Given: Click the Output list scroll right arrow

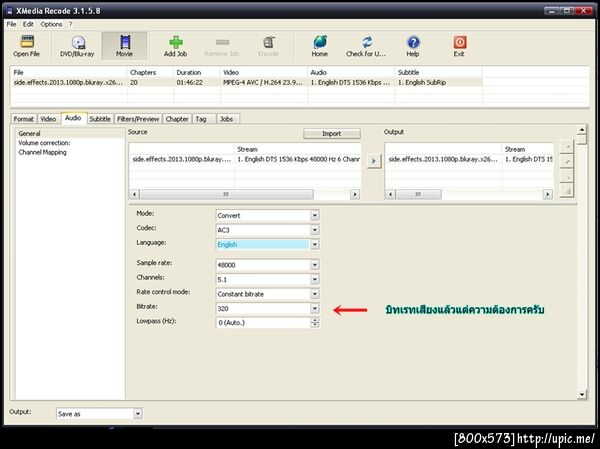Looking at the screenshot, I should pyautogui.click(x=548, y=194).
